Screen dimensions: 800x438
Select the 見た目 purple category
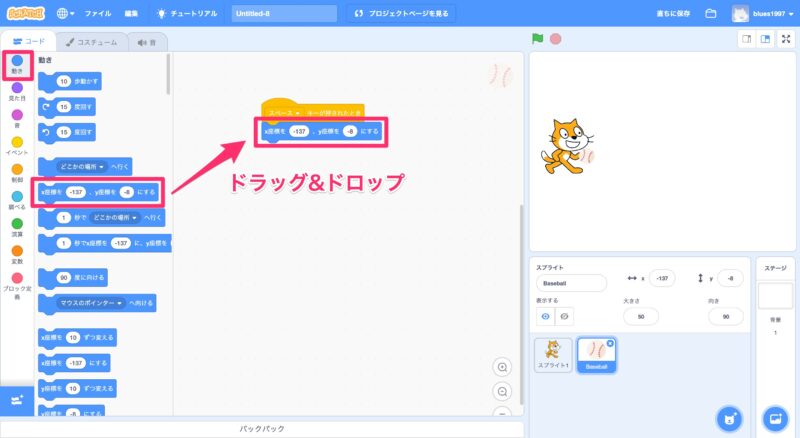point(17,92)
